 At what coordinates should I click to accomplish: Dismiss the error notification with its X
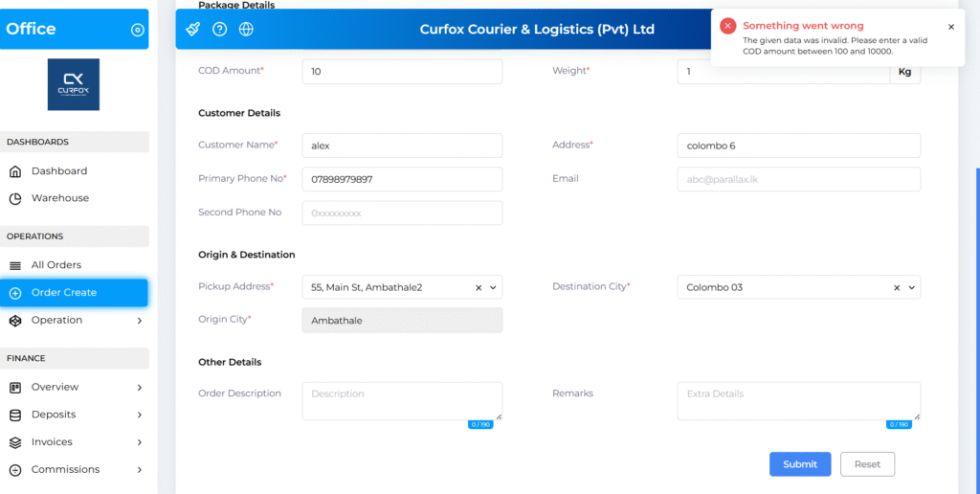click(950, 27)
